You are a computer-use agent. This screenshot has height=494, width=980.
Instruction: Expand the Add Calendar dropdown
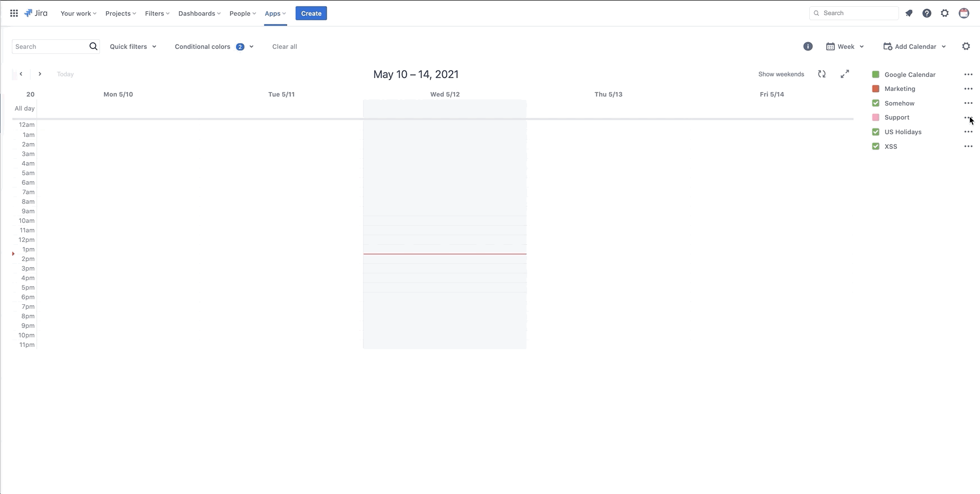tap(915, 47)
